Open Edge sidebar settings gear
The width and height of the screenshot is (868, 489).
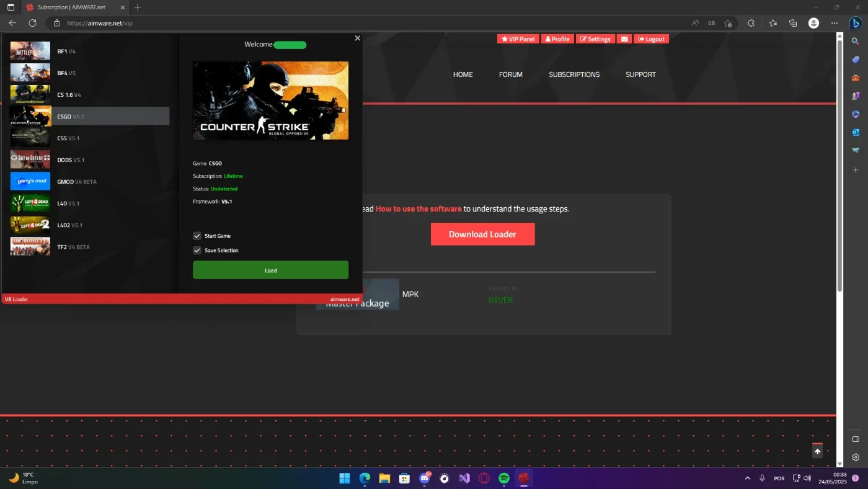(x=856, y=457)
